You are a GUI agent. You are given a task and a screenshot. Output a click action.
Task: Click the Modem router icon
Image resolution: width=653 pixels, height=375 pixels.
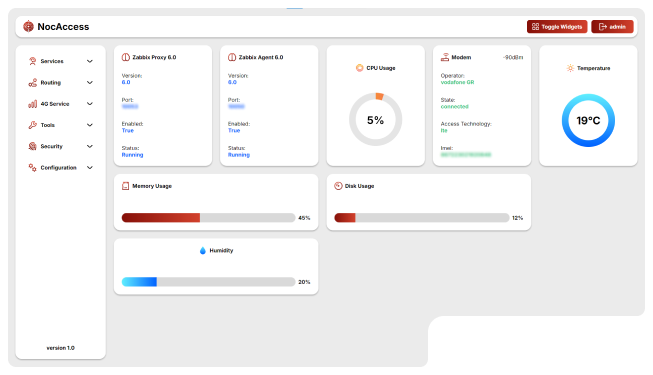pyautogui.click(x=445, y=57)
